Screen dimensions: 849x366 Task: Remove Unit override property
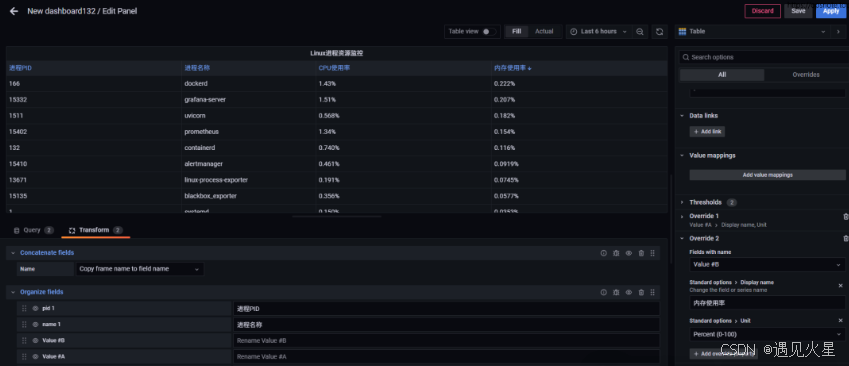(x=840, y=321)
